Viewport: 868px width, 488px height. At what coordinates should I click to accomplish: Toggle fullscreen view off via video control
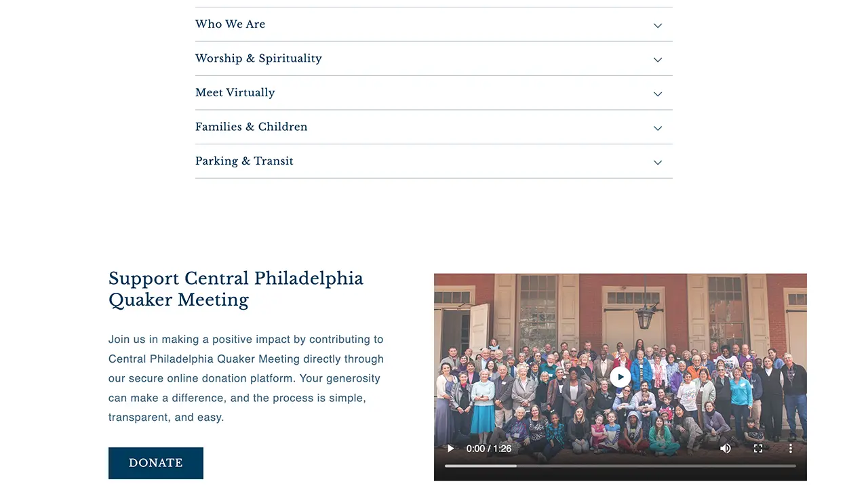tap(757, 448)
